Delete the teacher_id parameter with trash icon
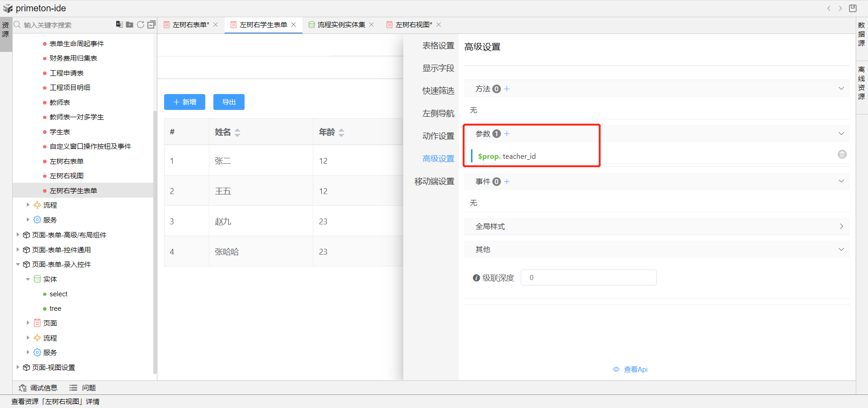868x408 pixels. coord(842,154)
